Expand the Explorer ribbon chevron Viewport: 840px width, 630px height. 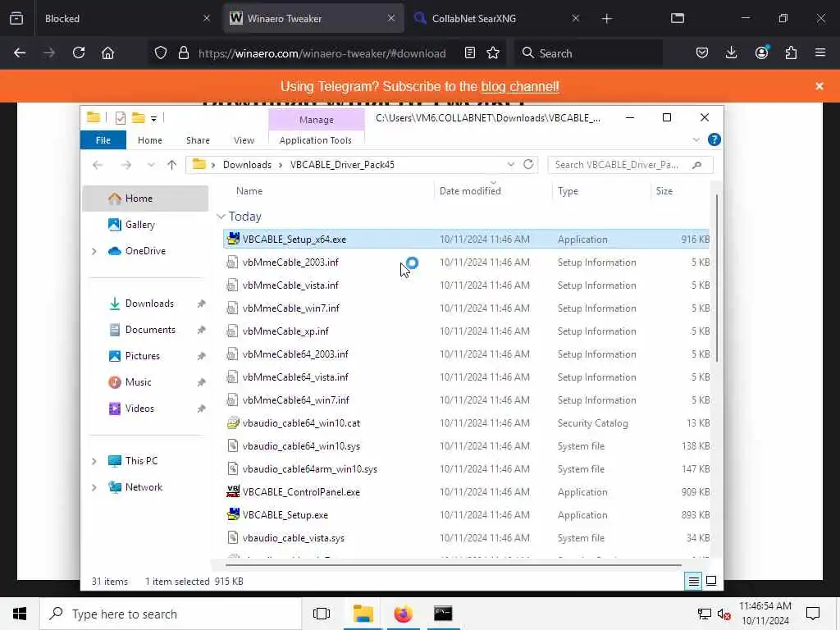click(x=696, y=139)
